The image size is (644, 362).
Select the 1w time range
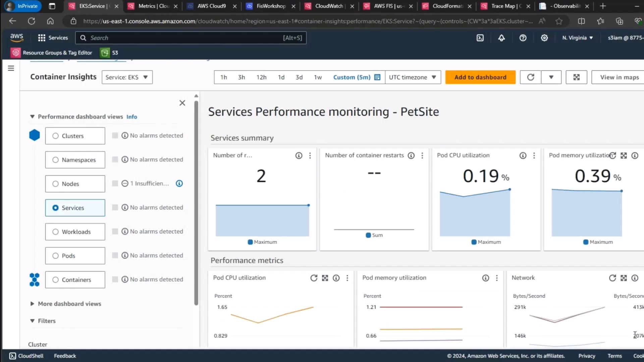pos(318,77)
